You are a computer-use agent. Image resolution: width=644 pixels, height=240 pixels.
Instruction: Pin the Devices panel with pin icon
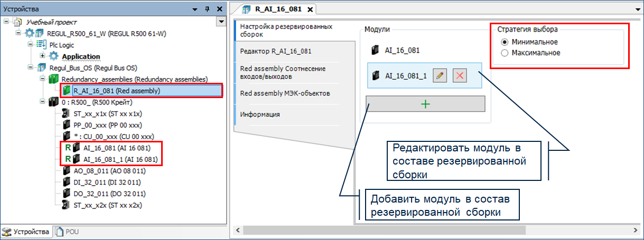[207, 8]
